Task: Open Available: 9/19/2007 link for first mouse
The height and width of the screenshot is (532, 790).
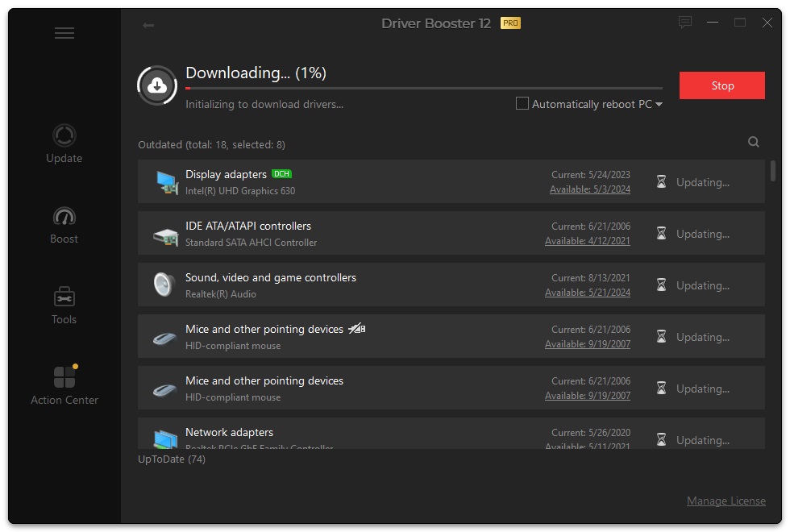Action: click(x=588, y=344)
